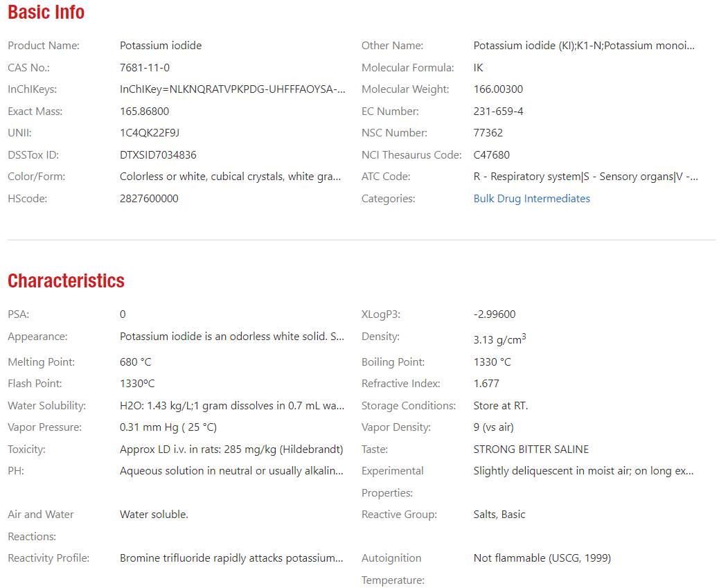The image size is (719, 588).
Task: Click the Basic Info section heading
Action: tap(46, 12)
